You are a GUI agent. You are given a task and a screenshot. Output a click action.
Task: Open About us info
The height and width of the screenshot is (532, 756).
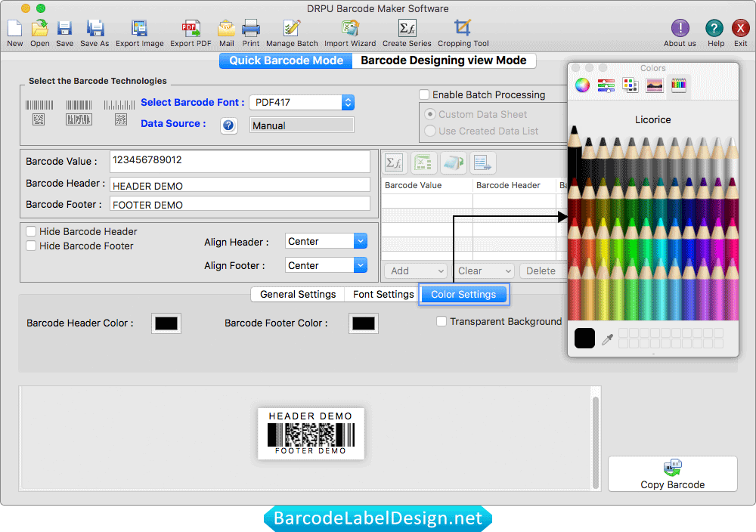click(x=680, y=29)
